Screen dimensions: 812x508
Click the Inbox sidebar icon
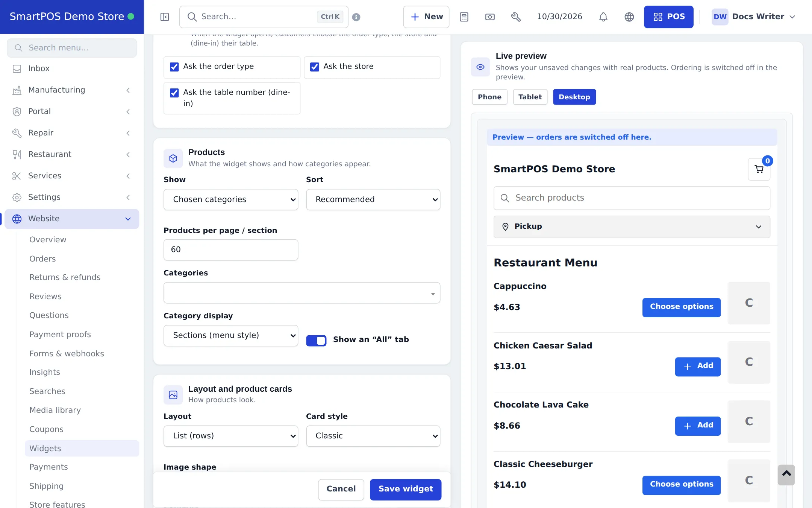[17, 69]
